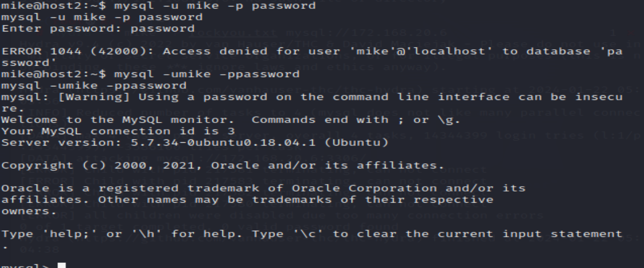
Task: Click the first mike@host2:~$ shell prompt
Action: [54, 6]
